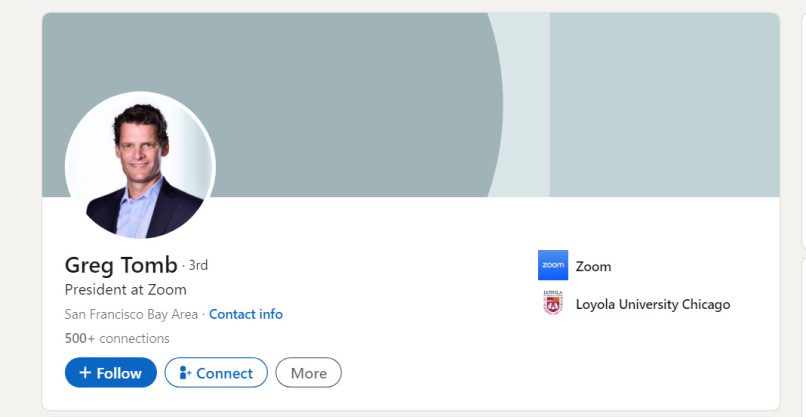Click the add-person icon in Connect button

click(x=184, y=373)
